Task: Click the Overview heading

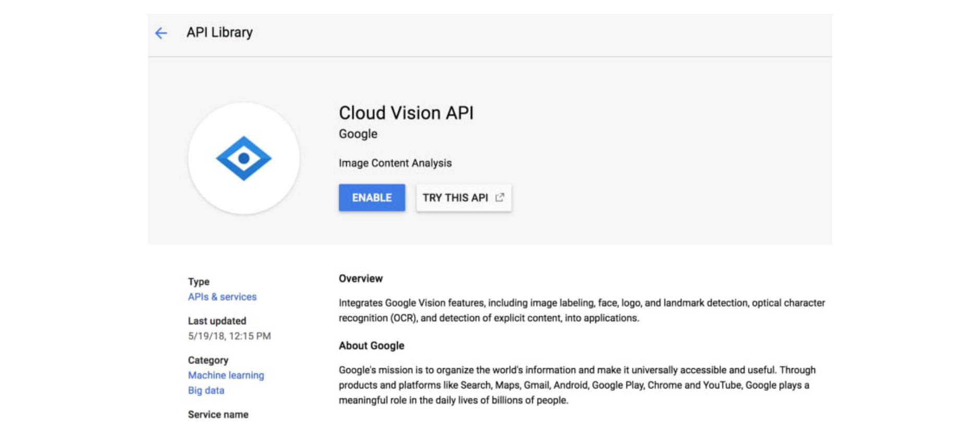Action: tap(361, 278)
